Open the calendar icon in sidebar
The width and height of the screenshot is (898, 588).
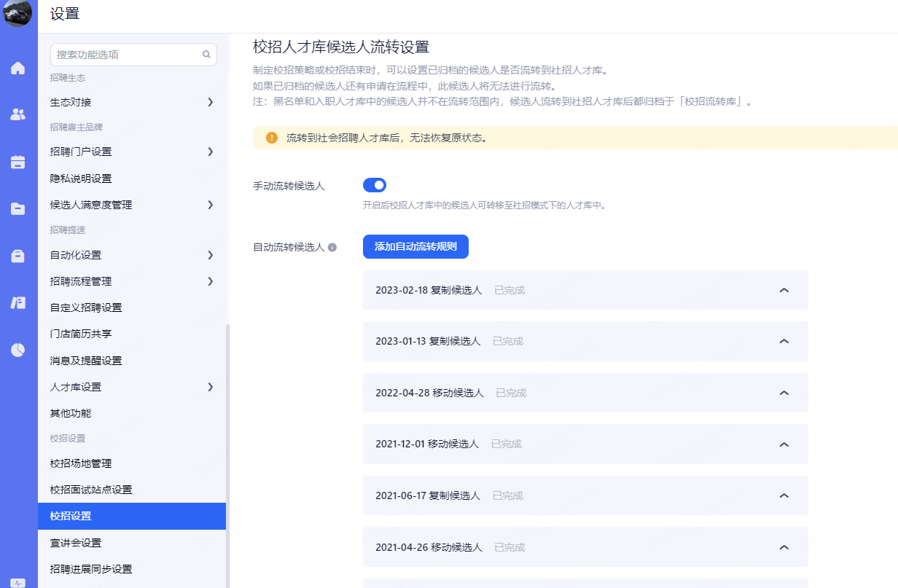[x=17, y=162]
